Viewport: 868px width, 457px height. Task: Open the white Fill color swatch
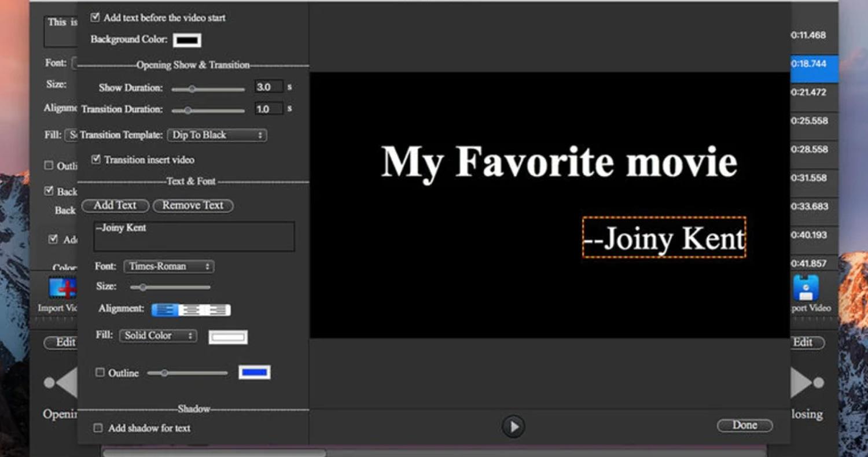point(228,337)
